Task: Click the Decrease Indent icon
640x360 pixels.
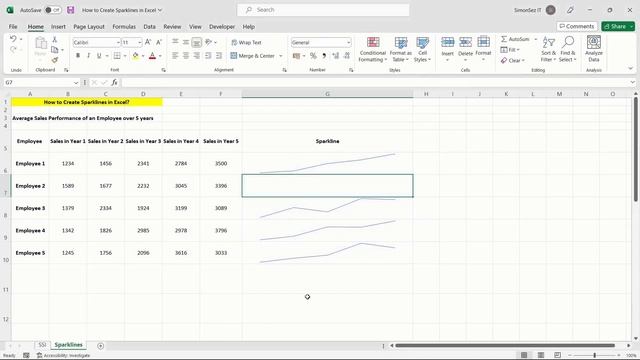Action: pos(208,56)
